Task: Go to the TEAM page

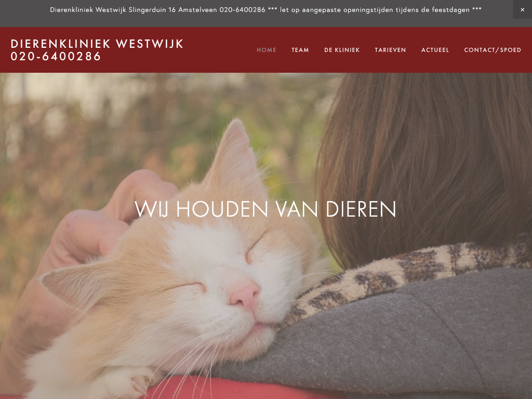Action: [300, 50]
